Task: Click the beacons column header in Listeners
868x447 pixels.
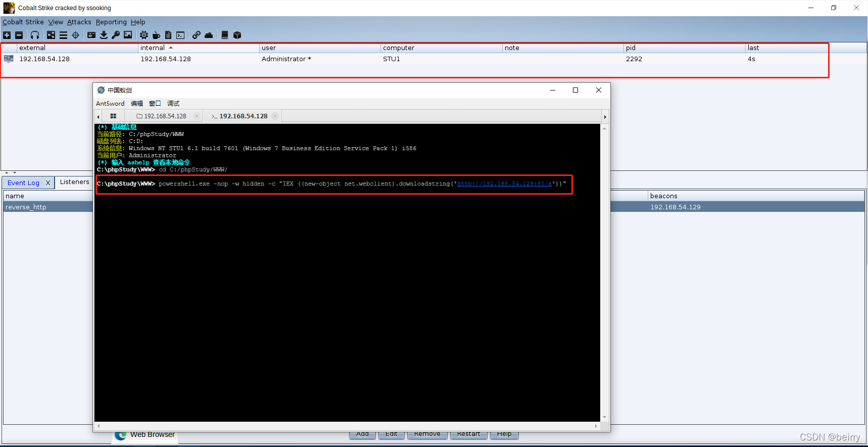Action: (756, 196)
